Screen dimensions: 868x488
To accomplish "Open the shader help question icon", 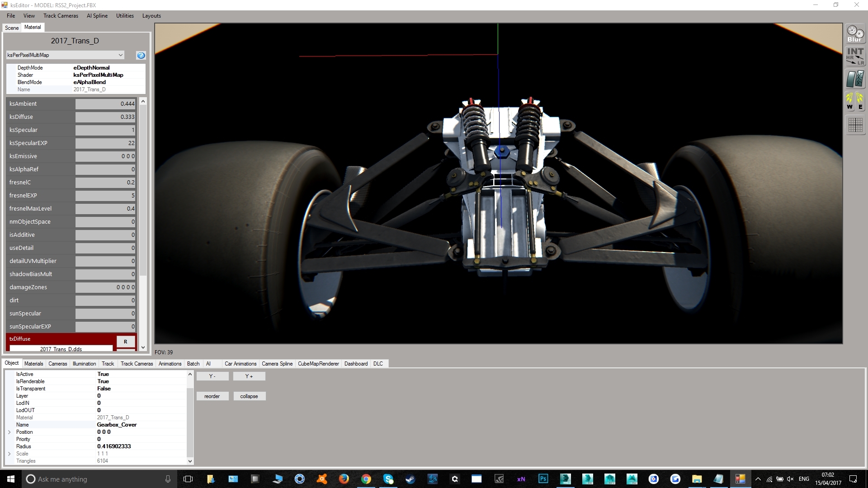I will pyautogui.click(x=141, y=55).
